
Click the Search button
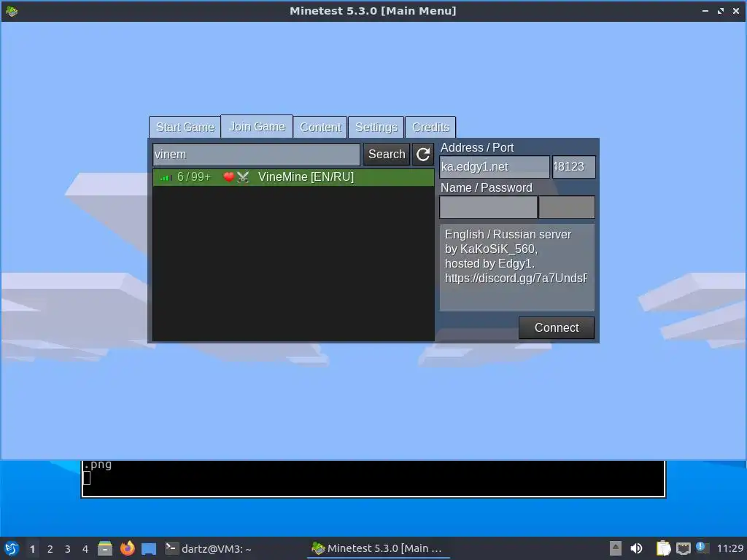point(387,155)
